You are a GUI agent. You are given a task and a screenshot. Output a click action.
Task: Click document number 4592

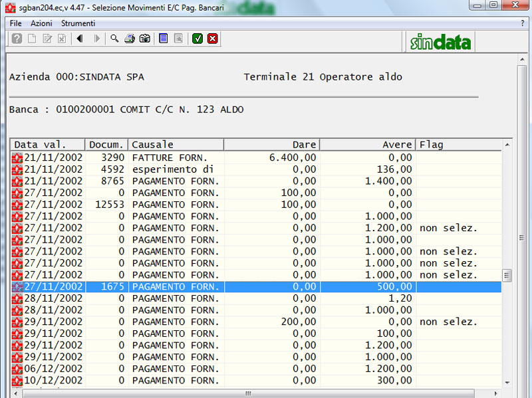pos(112,169)
